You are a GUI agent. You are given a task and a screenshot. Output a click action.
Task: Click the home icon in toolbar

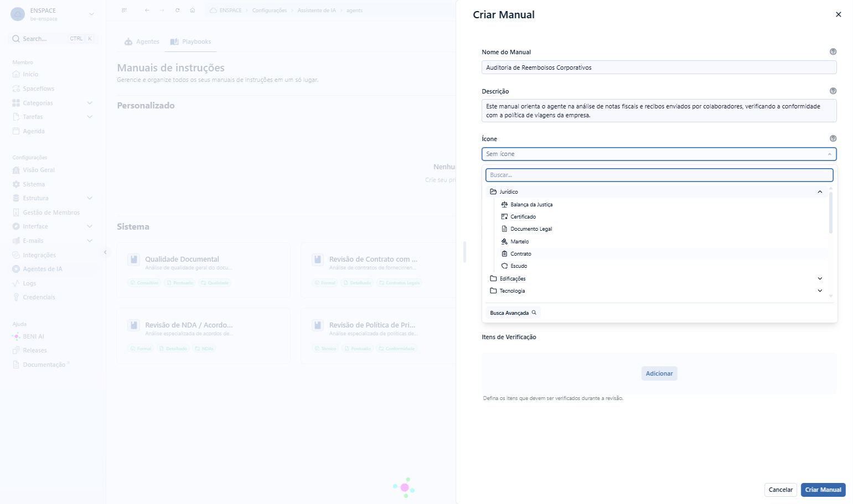point(192,10)
